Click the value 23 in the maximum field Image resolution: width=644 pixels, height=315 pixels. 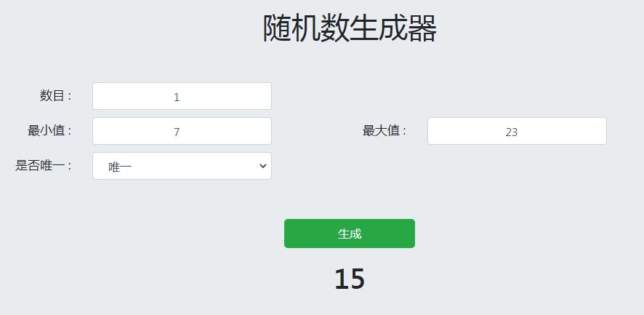point(511,132)
